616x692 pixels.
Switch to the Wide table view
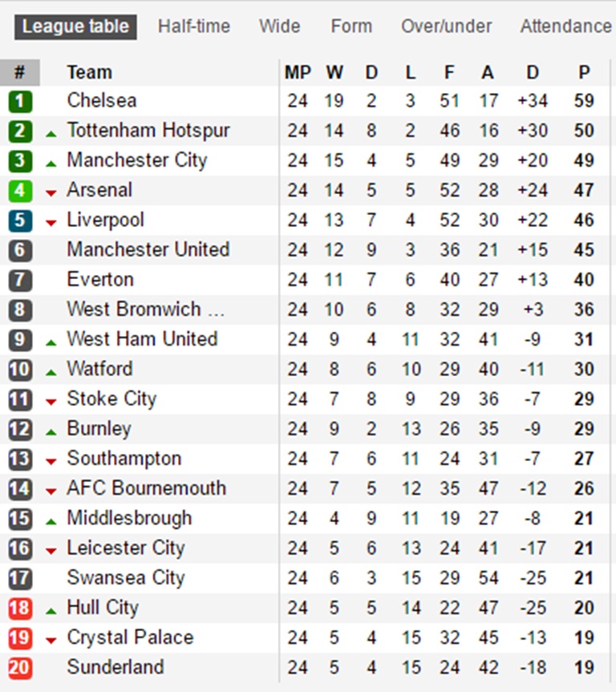click(x=279, y=26)
